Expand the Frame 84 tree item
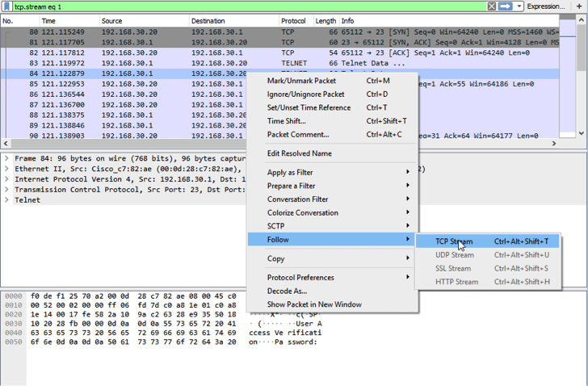 coord(6,158)
